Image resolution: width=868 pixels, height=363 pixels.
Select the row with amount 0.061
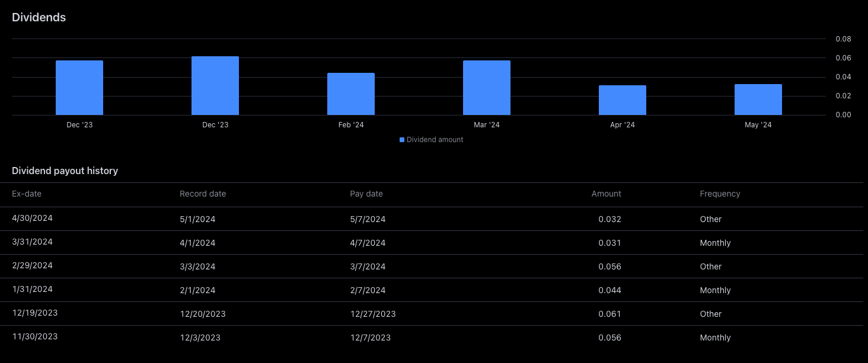point(609,314)
